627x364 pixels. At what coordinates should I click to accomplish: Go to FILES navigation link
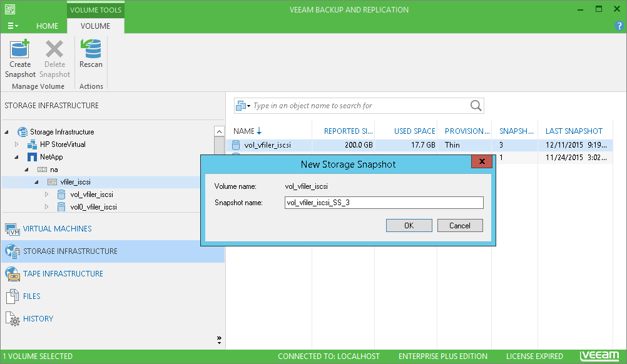31,296
